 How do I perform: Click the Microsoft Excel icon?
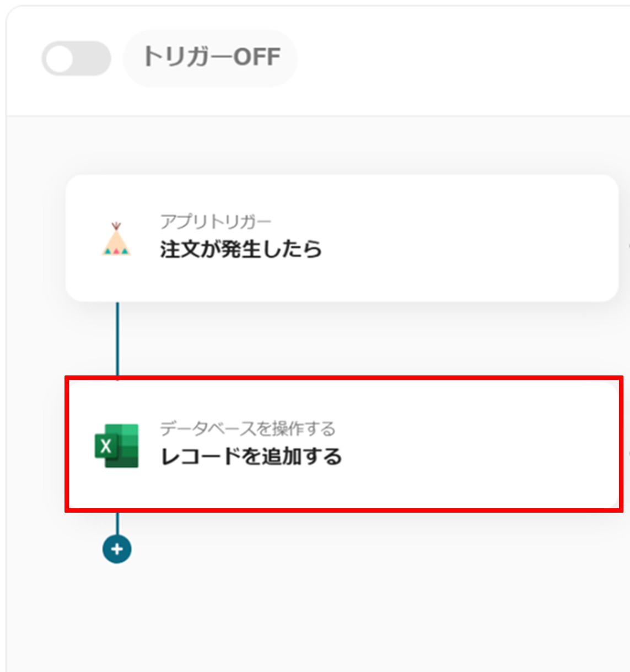pos(116,445)
